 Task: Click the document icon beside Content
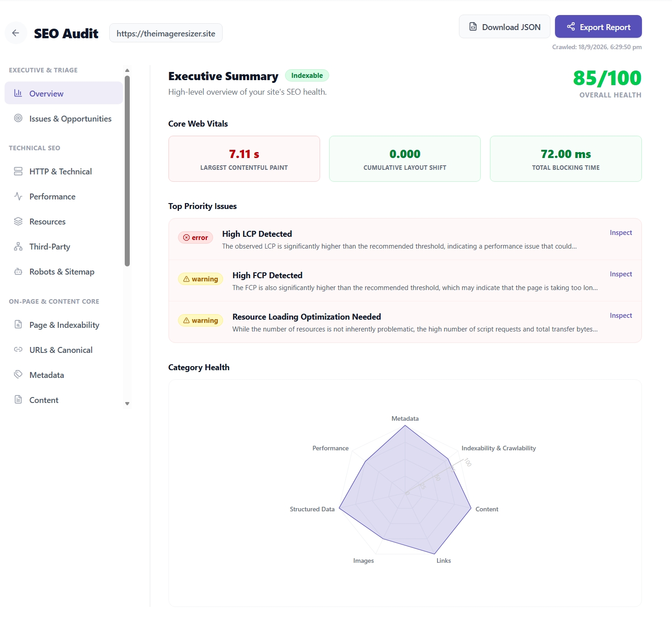point(18,399)
